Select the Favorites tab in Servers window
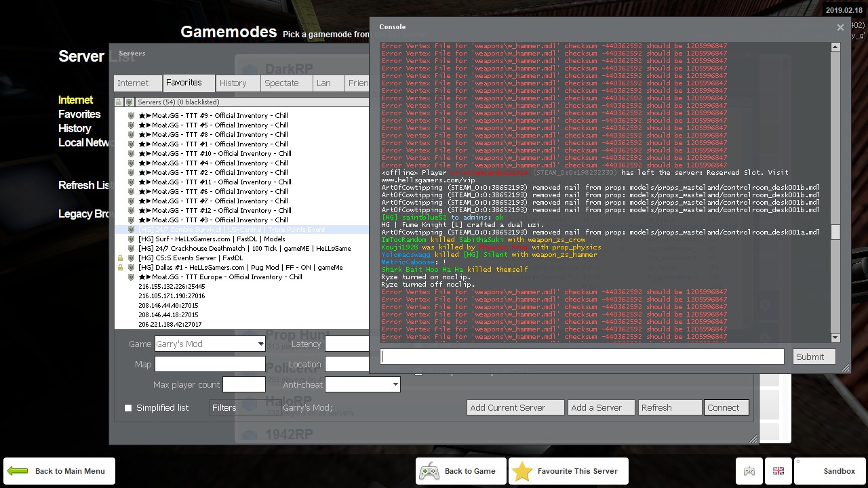 [x=189, y=83]
